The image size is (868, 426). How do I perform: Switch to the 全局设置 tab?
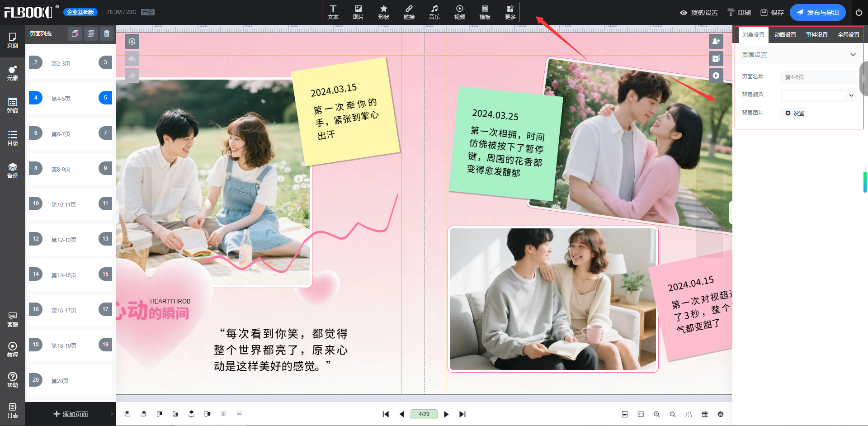[848, 35]
